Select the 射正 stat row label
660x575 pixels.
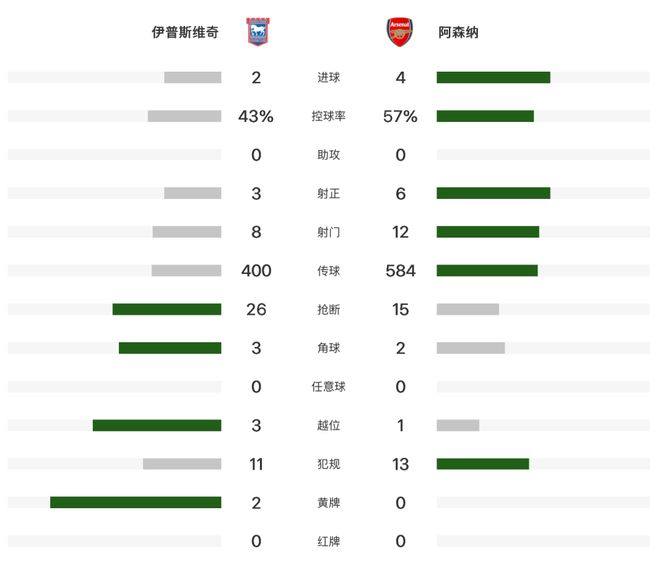coord(328,194)
